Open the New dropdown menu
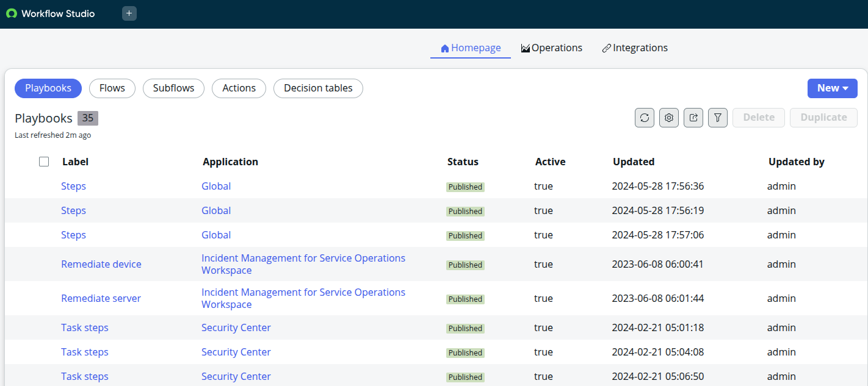 point(832,88)
